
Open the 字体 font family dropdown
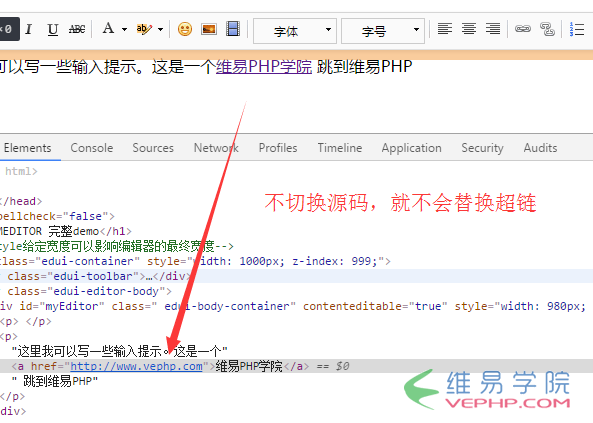click(295, 31)
